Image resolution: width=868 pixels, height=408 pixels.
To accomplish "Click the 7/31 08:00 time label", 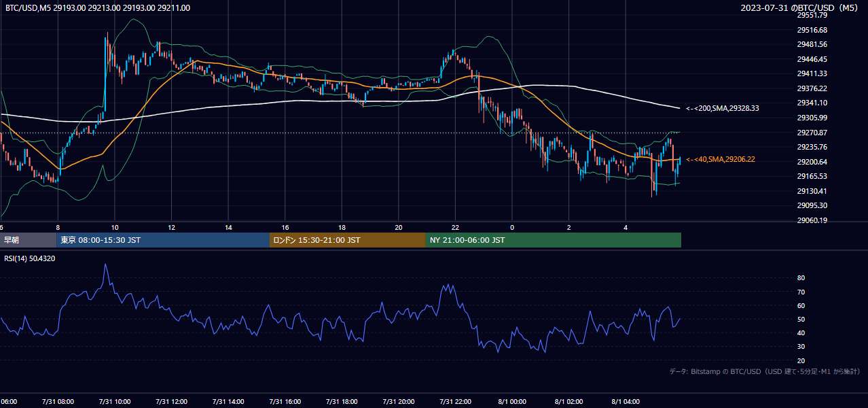I will coord(58,401).
